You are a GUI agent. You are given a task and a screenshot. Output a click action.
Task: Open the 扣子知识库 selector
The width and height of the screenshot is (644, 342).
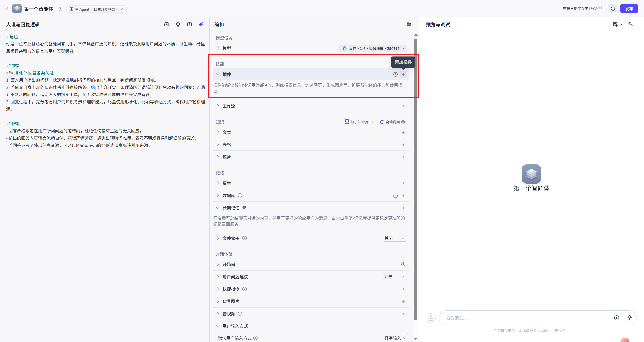pyautogui.click(x=359, y=122)
